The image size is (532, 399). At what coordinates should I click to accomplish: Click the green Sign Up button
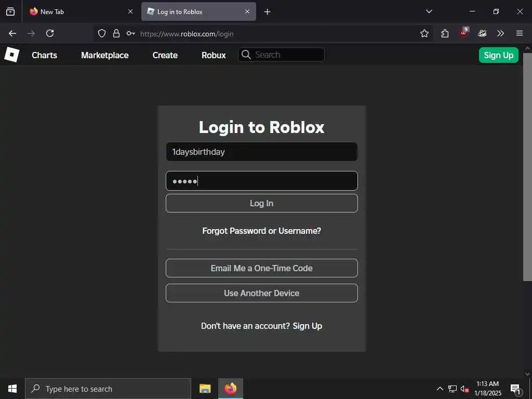tap(498, 55)
